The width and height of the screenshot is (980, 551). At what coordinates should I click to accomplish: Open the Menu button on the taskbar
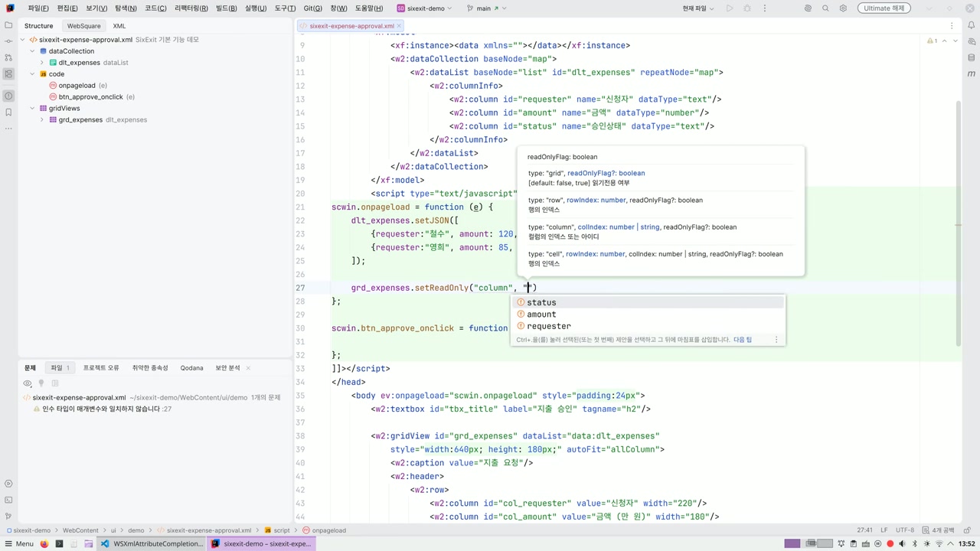tap(18, 543)
